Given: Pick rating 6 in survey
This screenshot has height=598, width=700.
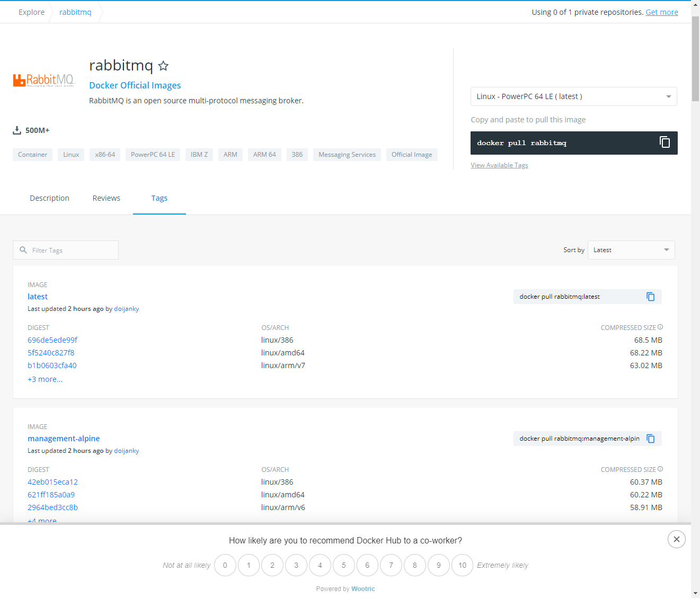Looking at the screenshot, I should pyautogui.click(x=367, y=565).
